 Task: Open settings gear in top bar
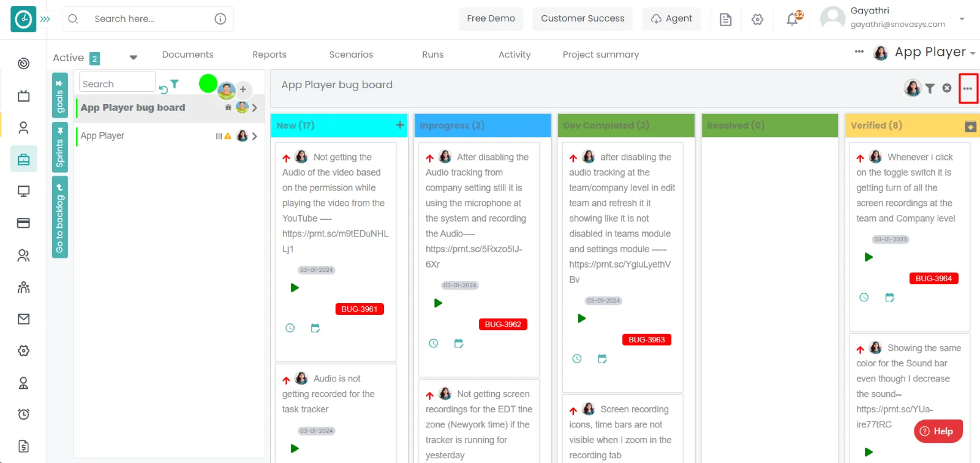coord(758,20)
